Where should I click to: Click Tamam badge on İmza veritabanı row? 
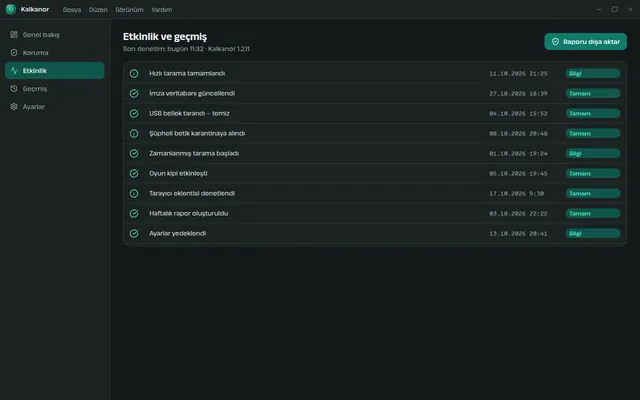(x=593, y=93)
